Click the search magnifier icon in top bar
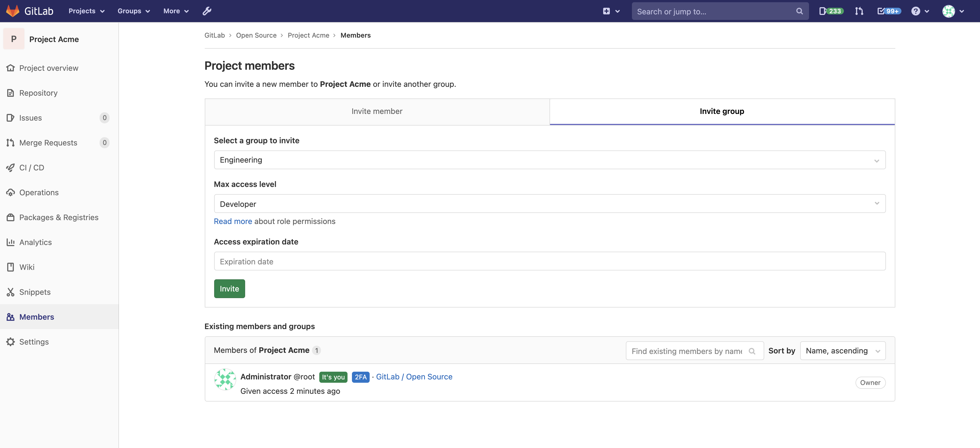980x448 pixels. coord(799,11)
